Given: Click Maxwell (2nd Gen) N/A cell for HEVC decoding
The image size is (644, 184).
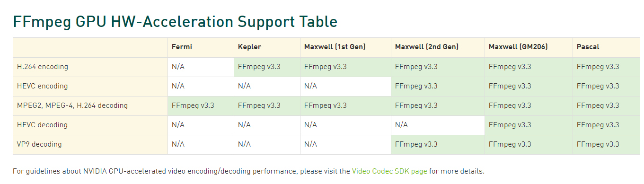Looking at the screenshot, I should point(438,125).
